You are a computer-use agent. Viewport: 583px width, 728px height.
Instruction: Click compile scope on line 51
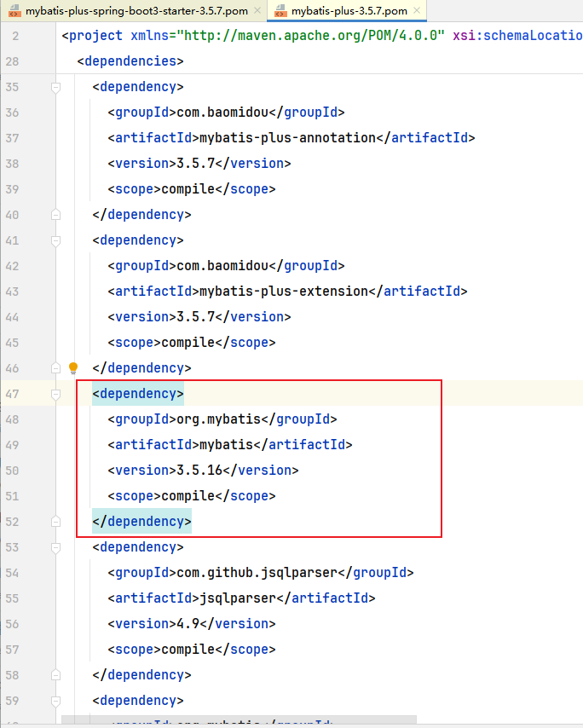[188, 496]
